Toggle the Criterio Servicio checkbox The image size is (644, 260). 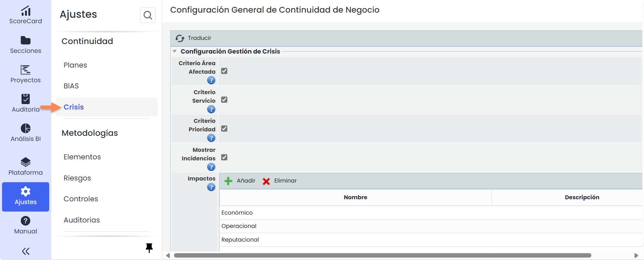(224, 100)
